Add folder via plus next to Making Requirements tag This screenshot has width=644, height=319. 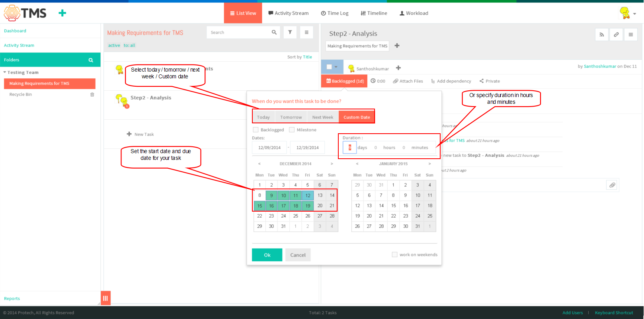point(397,46)
